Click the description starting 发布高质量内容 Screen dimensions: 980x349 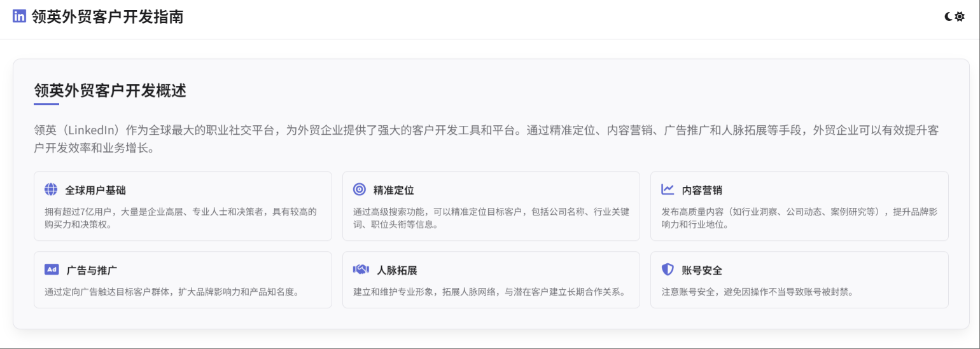click(799, 218)
